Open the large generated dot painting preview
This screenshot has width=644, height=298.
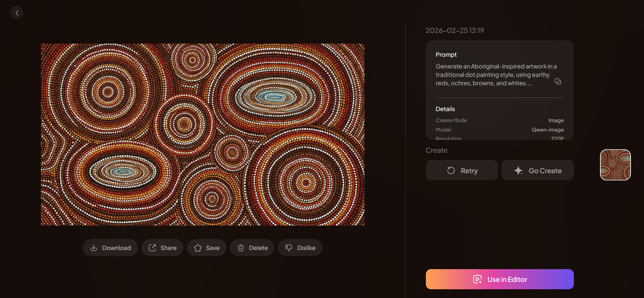pyautogui.click(x=203, y=135)
